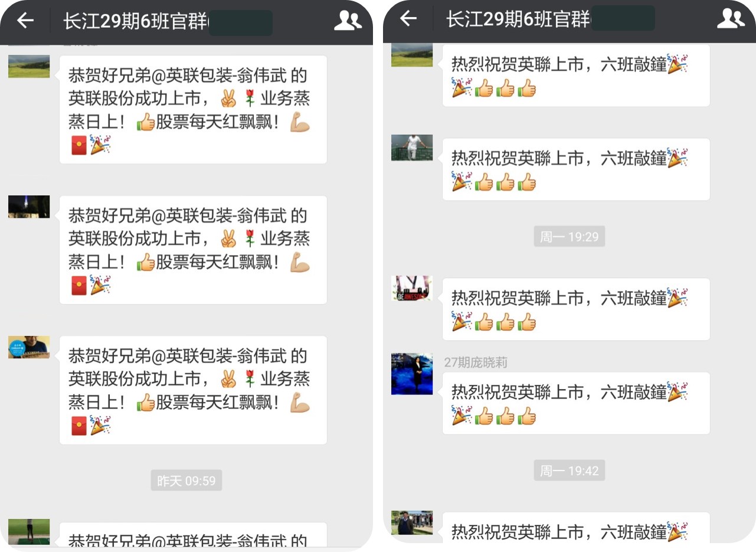Tap the grassland avatar in left chat

point(29,67)
